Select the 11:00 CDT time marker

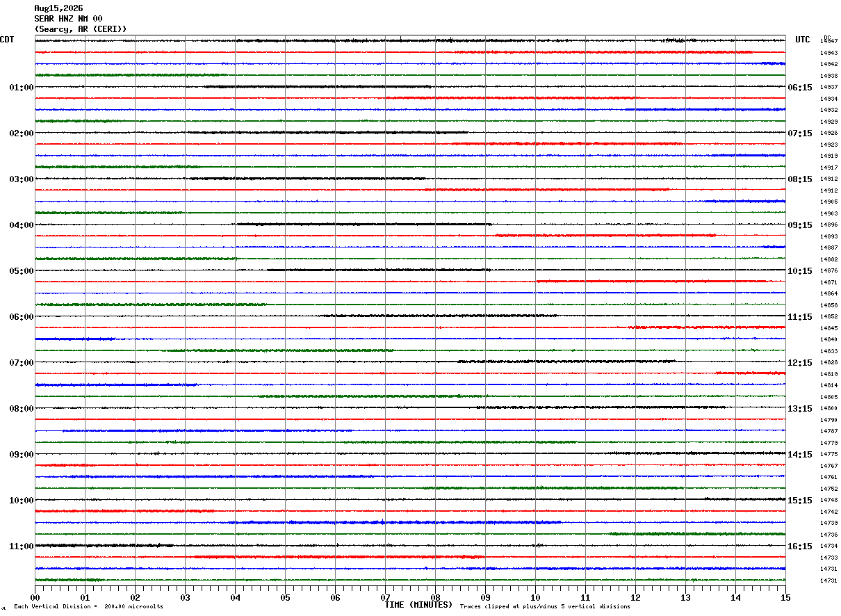pos(22,546)
